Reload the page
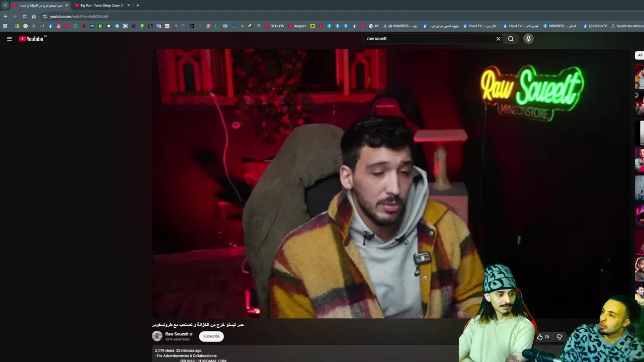644x362 pixels. point(24,16)
